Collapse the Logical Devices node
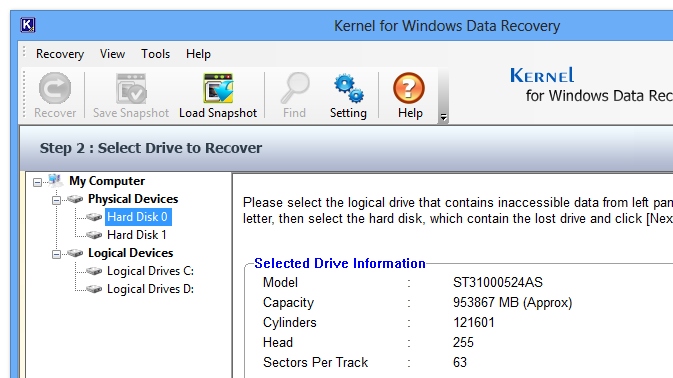This screenshot has width=673, height=378. [56, 254]
